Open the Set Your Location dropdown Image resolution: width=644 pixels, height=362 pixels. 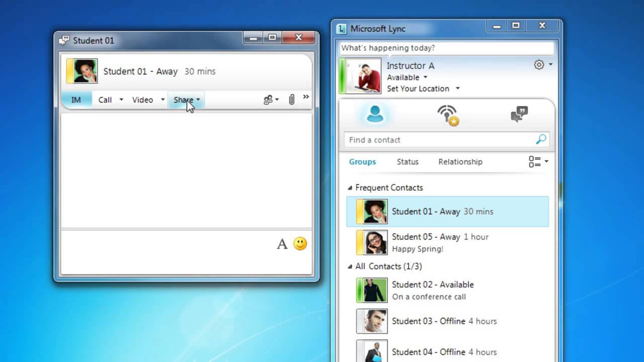click(x=457, y=88)
